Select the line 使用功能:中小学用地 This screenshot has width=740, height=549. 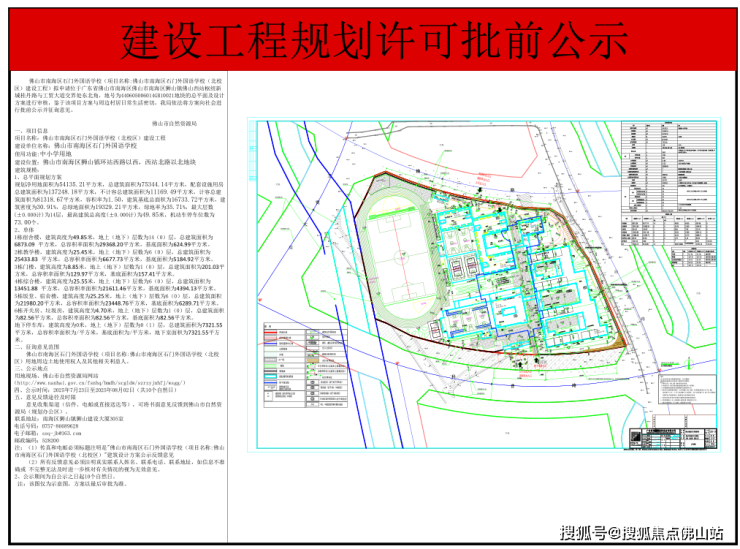tap(43, 154)
